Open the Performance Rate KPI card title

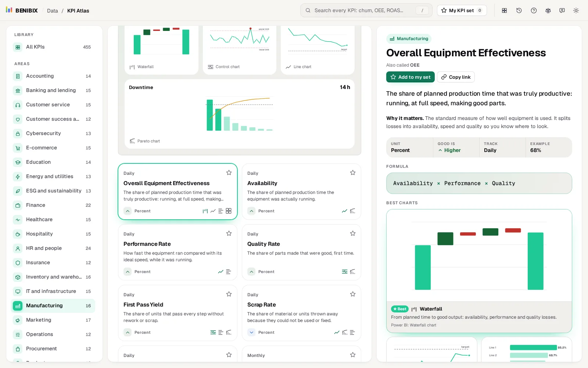[147, 244]
